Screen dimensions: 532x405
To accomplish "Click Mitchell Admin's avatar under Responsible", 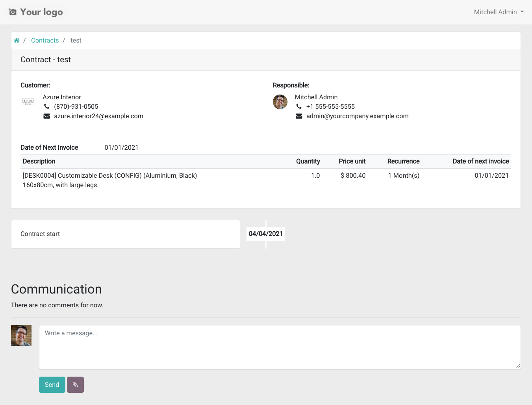I will click(x=280, y=102).
